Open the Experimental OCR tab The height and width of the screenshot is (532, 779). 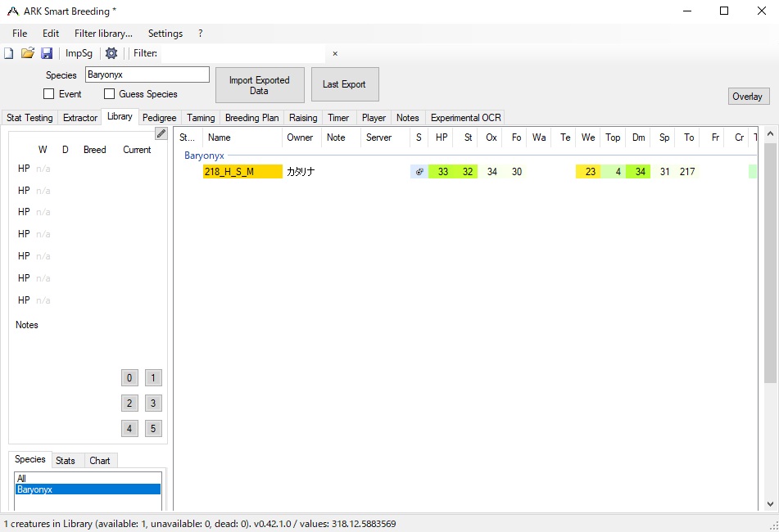[465, 118]
